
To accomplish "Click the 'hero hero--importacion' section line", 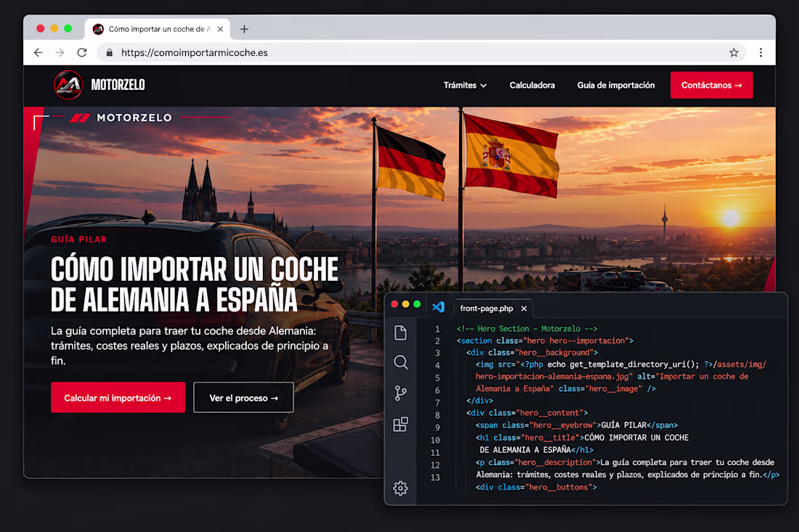I will coord(545,340).
